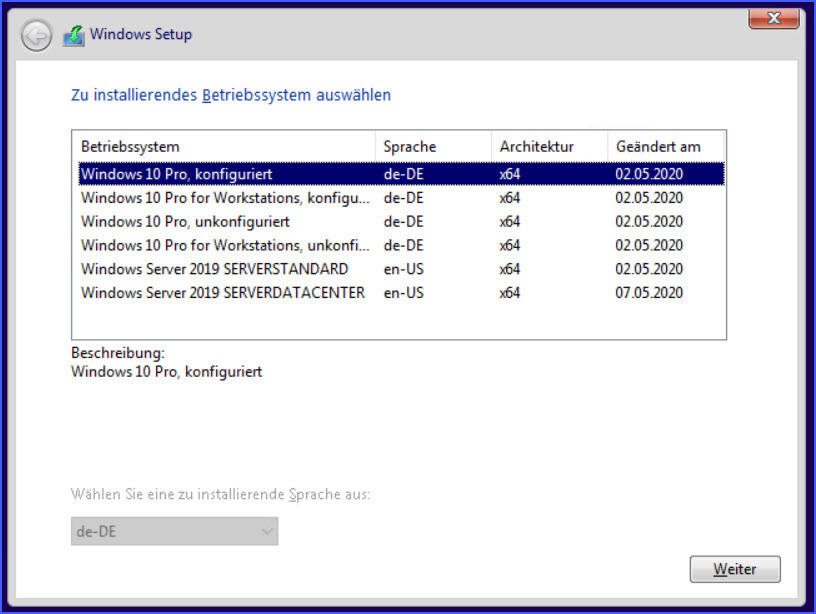The height and width of the screenshot is (614, 816).
Task: Select Windows Server 2019 SERVERDATACENTER
Action: 401,293
